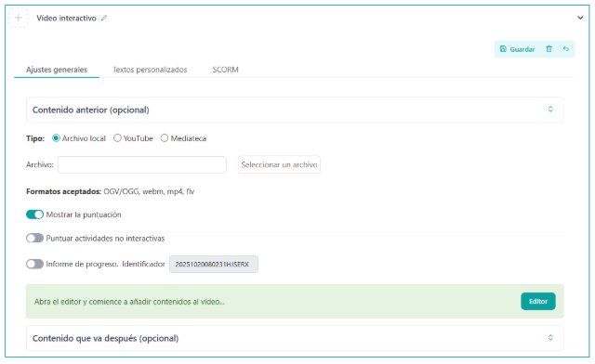Screen dimensions: 595x364
Task: Enable the Informe de progreso switch
Action: (34, 264)
